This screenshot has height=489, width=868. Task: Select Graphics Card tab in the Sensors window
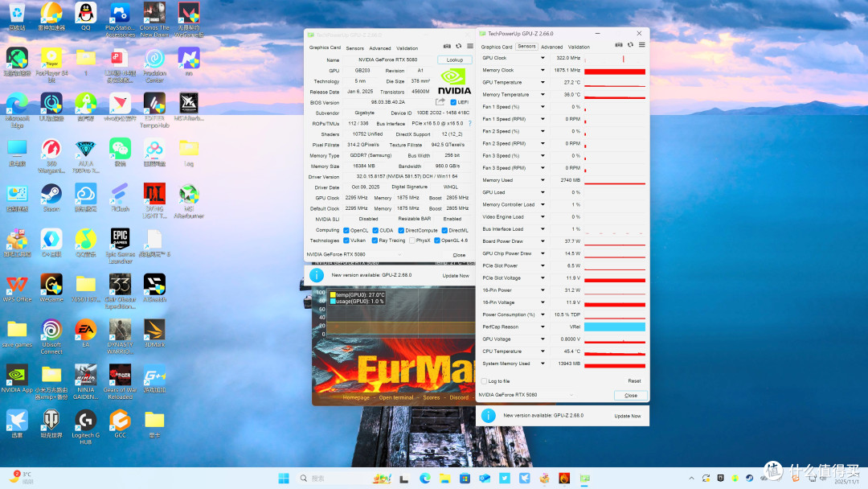(x=497, y=47)
